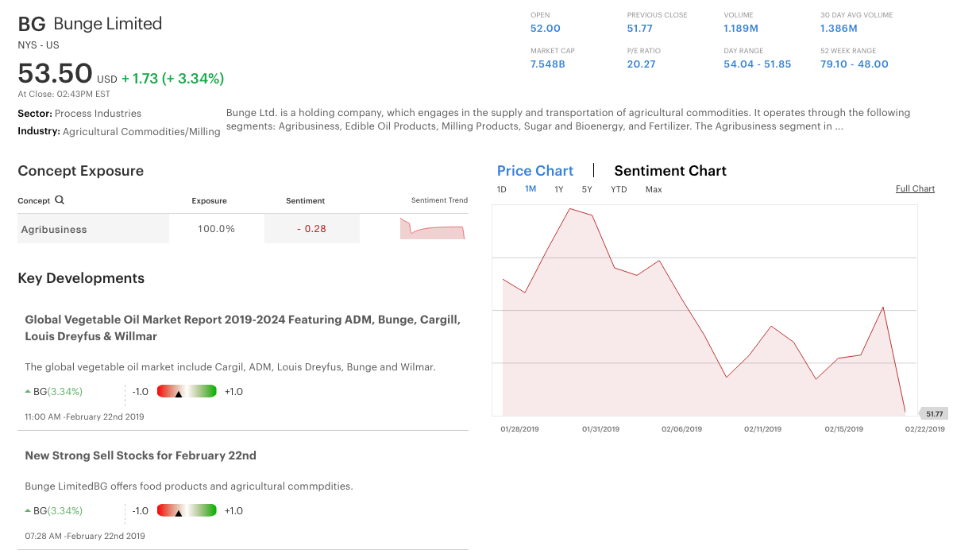Select the 1D chart range

[x=502, y=189]
